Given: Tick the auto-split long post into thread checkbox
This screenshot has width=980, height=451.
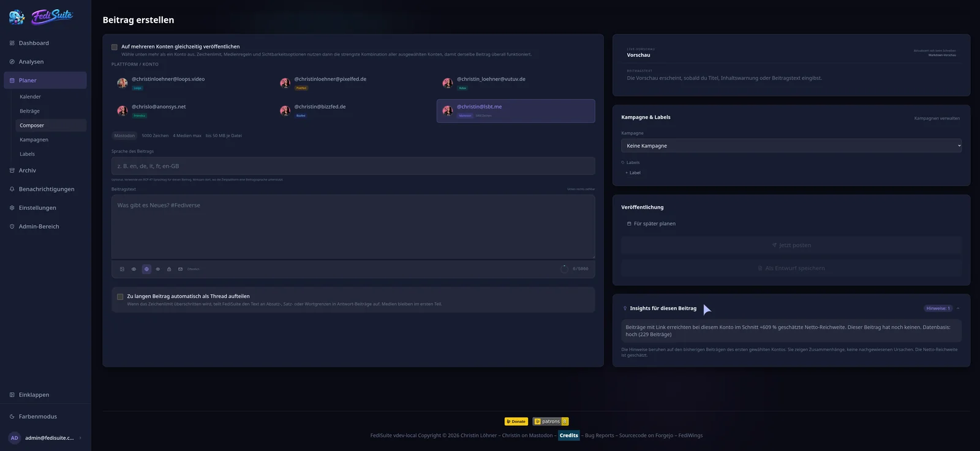Looking at the screenshot, I should pos(120,297).
